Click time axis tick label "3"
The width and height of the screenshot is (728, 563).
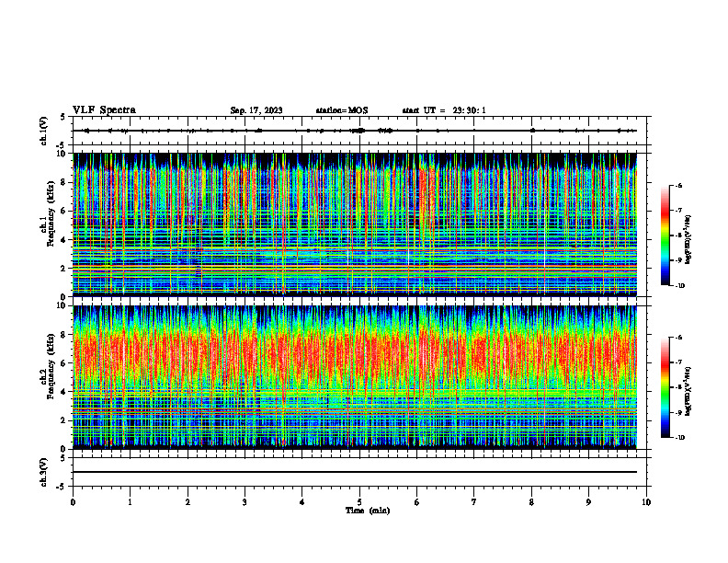245,502
